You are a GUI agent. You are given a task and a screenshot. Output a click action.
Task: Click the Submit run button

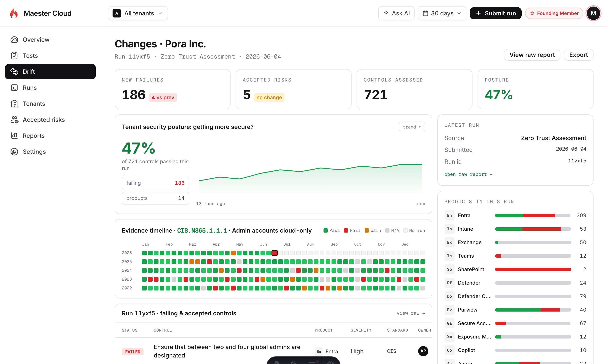[495, 13]
